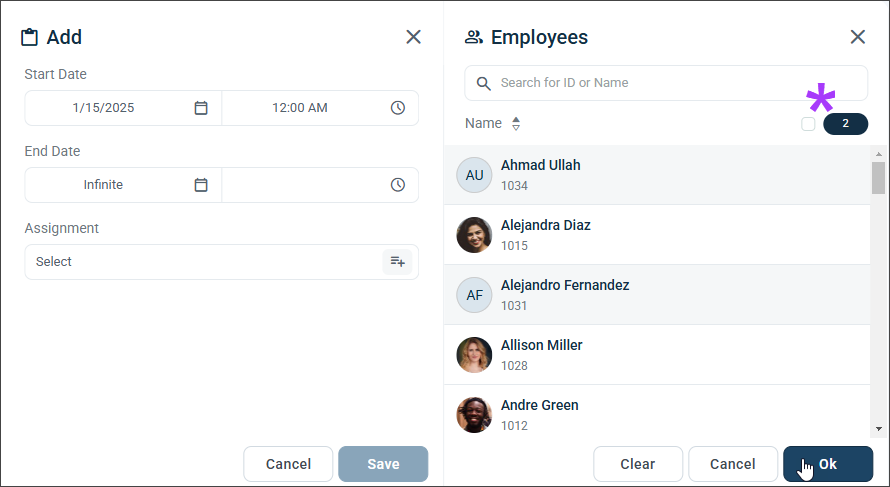Click Allison Miller's avatar photo
Screen dimensions: 890x487
click(474, 355)
